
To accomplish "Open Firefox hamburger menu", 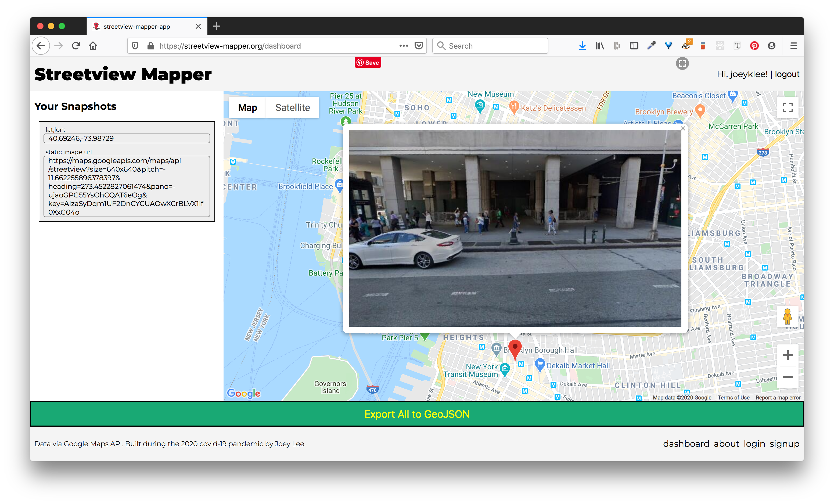I will [793, 46].
